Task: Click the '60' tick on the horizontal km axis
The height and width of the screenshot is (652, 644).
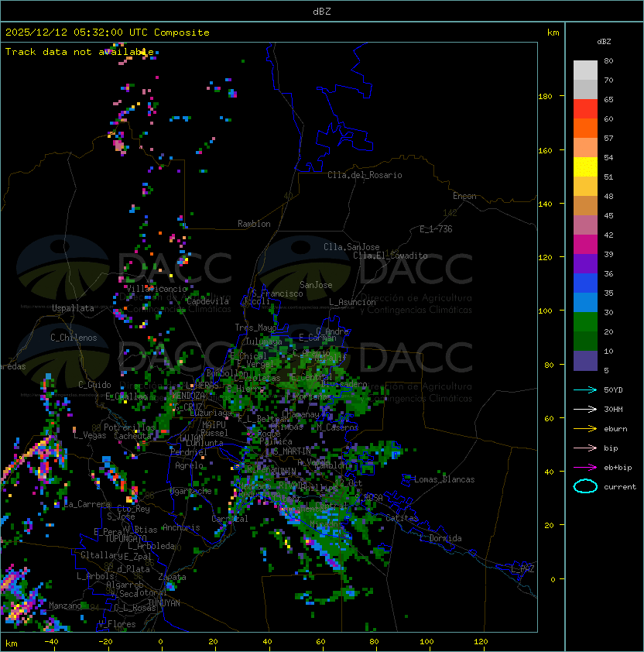Action: point(320,642)
